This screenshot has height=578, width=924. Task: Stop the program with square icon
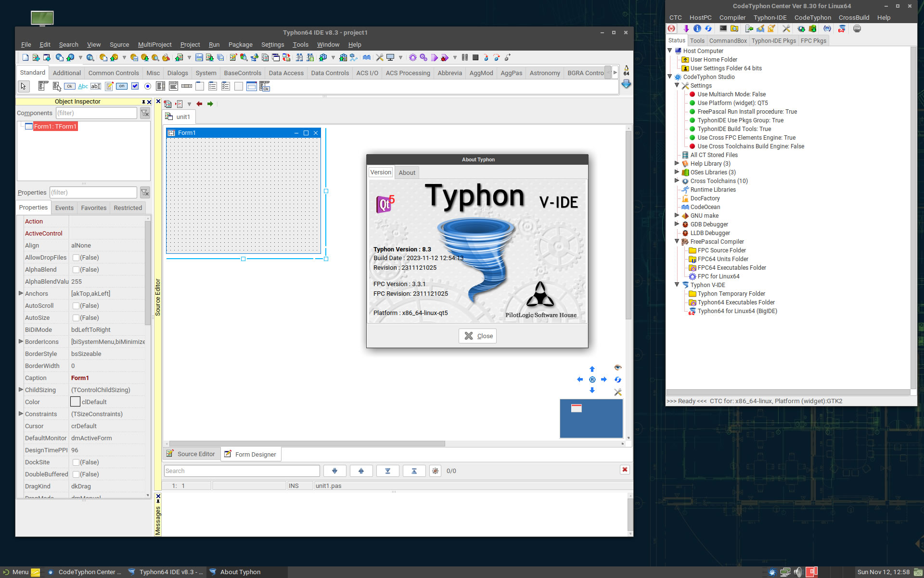point(475,58)
